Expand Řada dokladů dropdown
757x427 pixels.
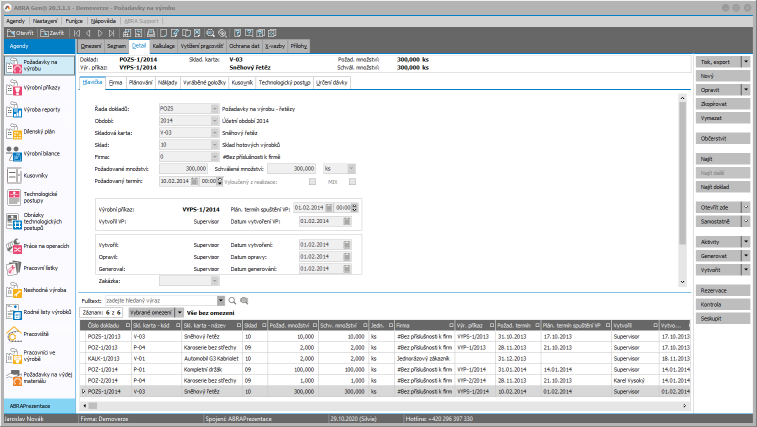point(214,109)
